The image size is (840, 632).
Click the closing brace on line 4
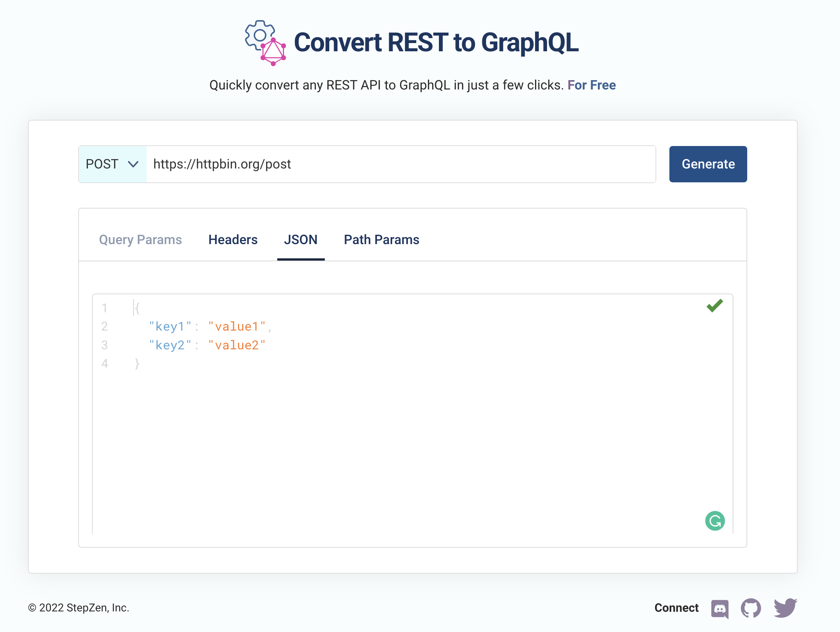point(137,364)
